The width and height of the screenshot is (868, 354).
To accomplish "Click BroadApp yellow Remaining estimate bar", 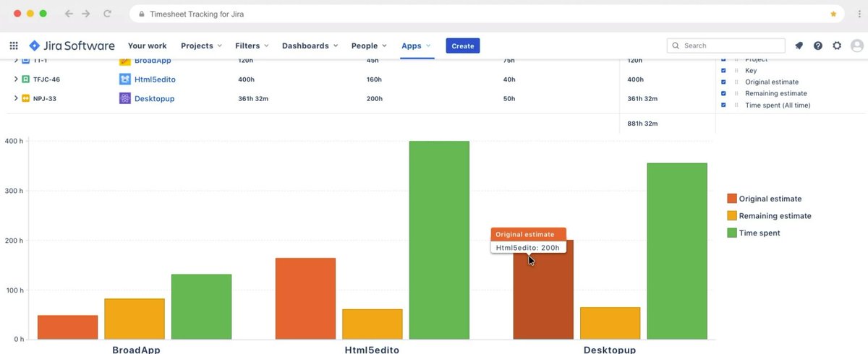I will coord(135,319).
